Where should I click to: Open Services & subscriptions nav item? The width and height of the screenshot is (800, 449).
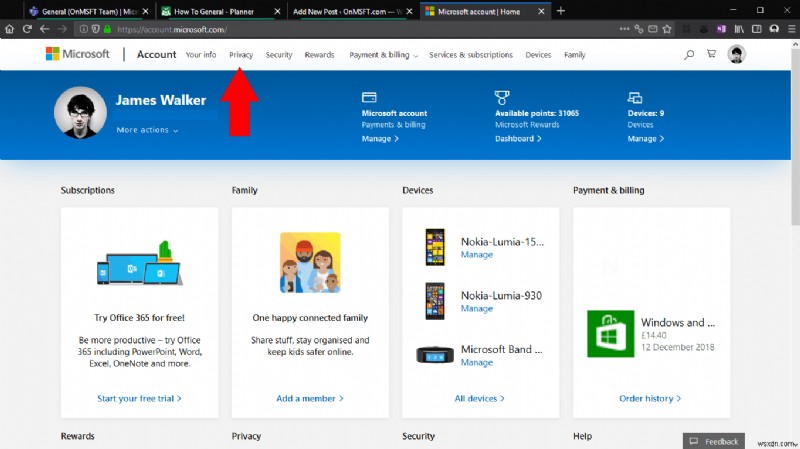(x=471, y=55)
